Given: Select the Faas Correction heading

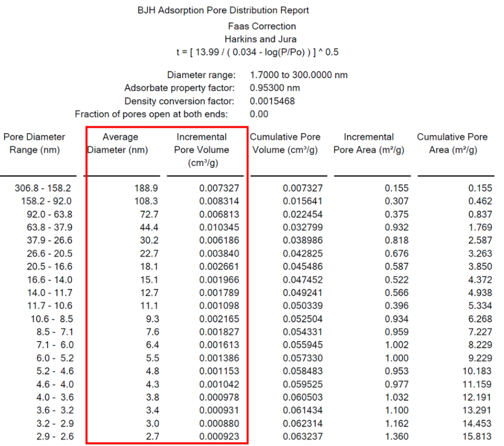Looking at the screenshot, I should (262, 26).
